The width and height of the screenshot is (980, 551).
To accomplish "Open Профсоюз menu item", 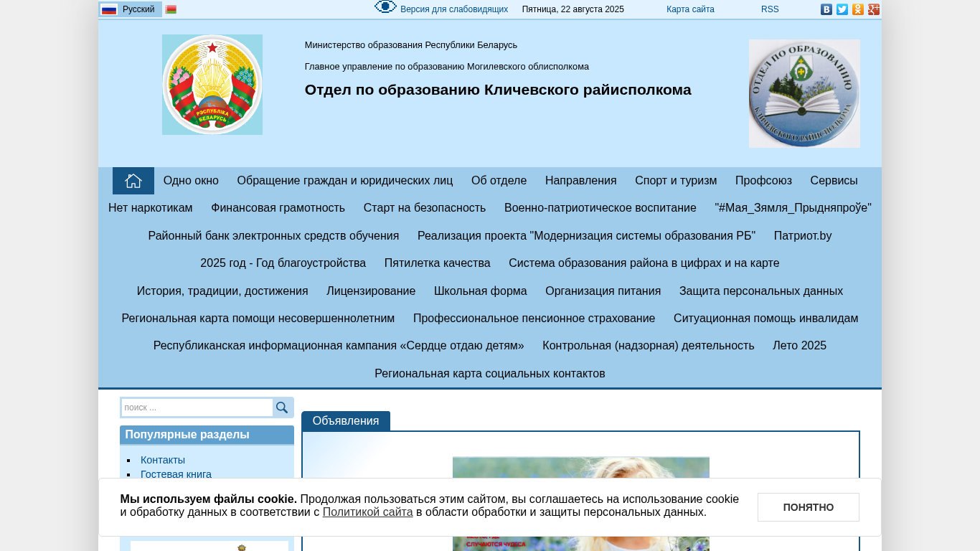I will point(763,181).
